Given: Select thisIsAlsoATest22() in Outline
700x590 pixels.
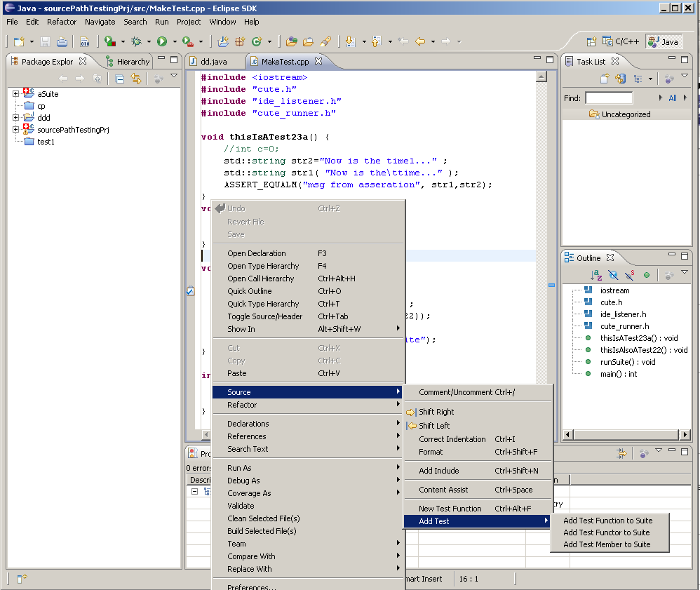Looking at the screenshot, I should point(644,350).
